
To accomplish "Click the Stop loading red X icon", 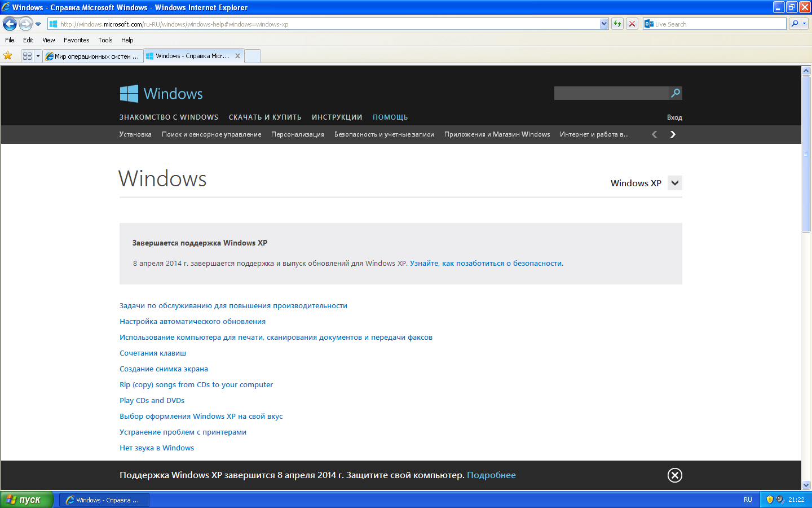I will coord(632,24).
